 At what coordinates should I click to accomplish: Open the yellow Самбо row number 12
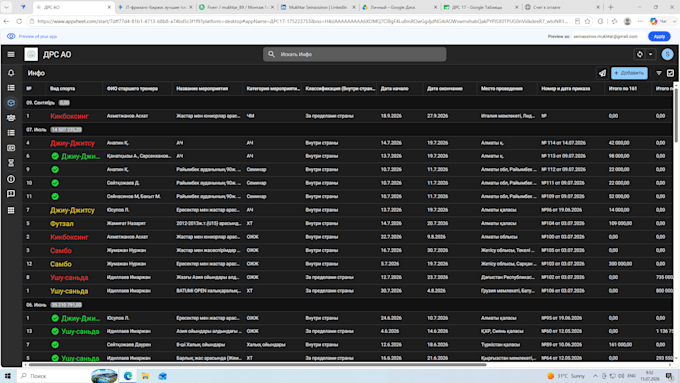[x=347, y=264]
